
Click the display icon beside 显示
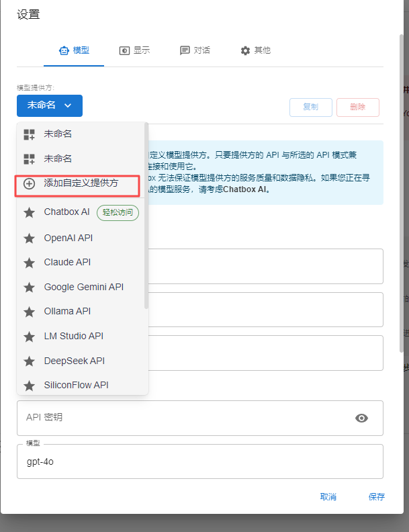tap(124, 50)
